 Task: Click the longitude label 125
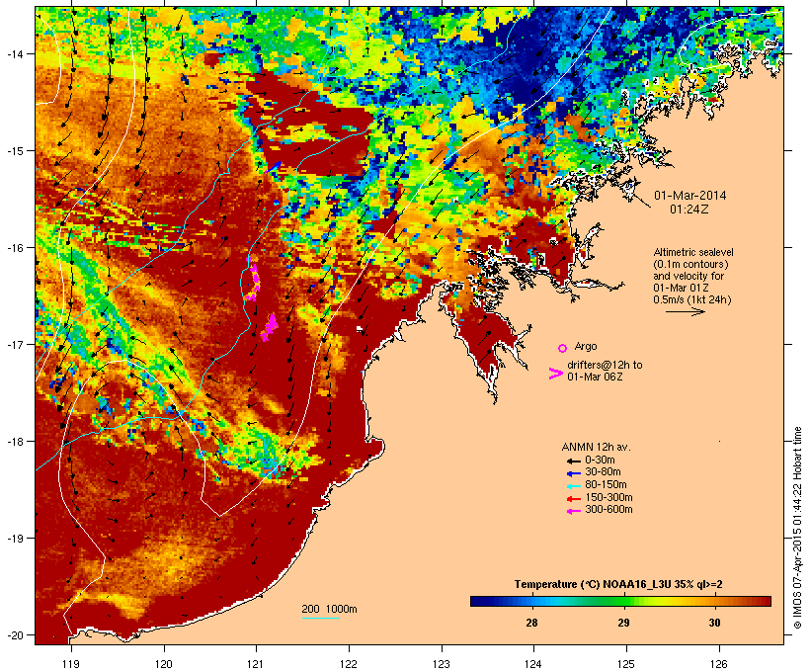click(x=626, y=664)
